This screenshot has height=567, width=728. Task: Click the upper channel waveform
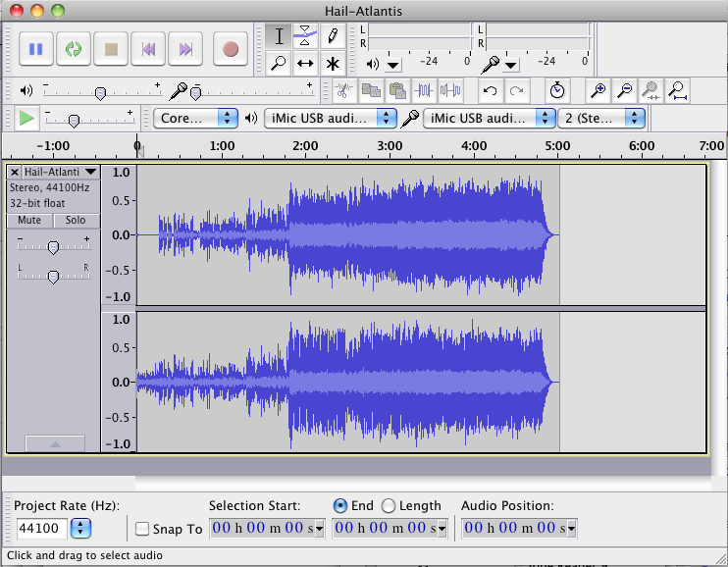point(348,235)
